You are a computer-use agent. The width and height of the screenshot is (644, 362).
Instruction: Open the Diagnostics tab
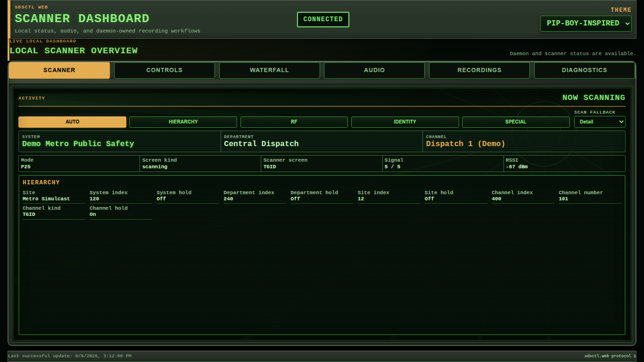(585, 70)
